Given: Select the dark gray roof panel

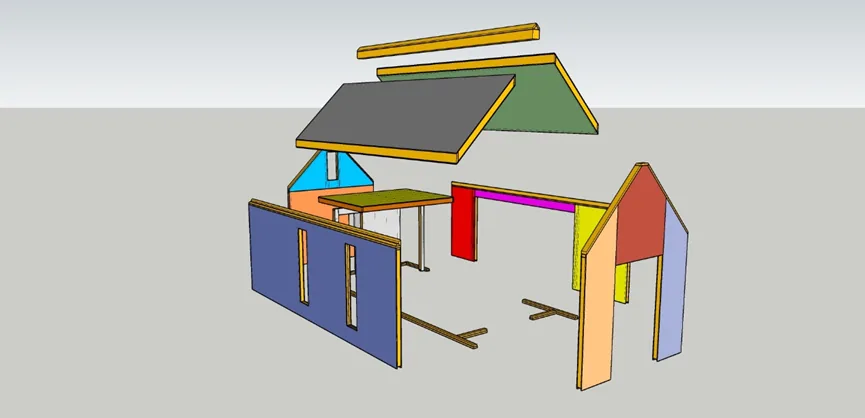Looking at the screenshot, I should pyautogui.click(x=405, y=113).
